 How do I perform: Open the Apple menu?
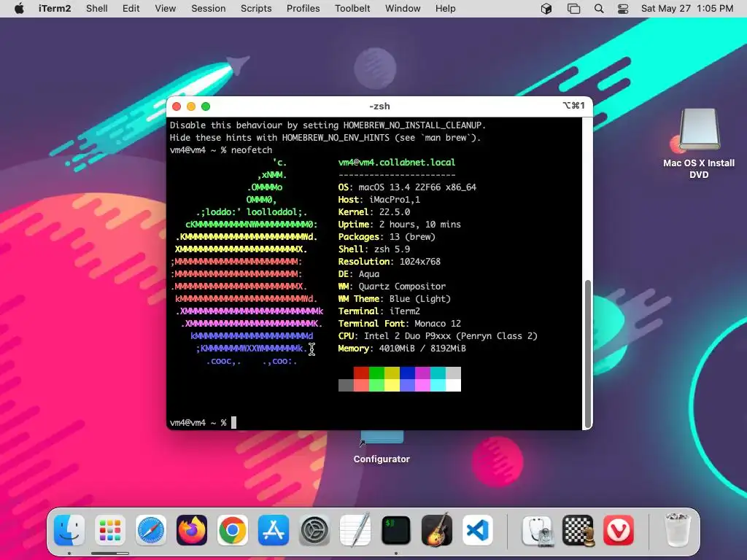(19, 9)
